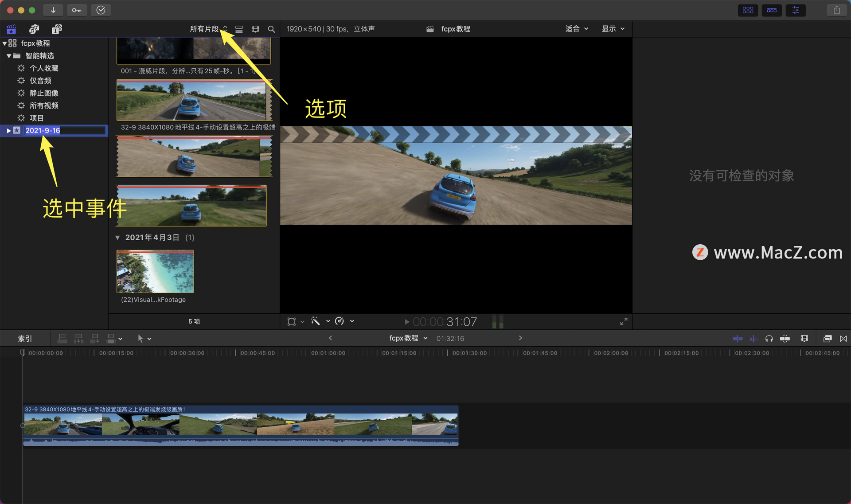This screenshot has height=504, width=851.
Task: Select the 静止图像 smart collection
Action: (44, 93)
